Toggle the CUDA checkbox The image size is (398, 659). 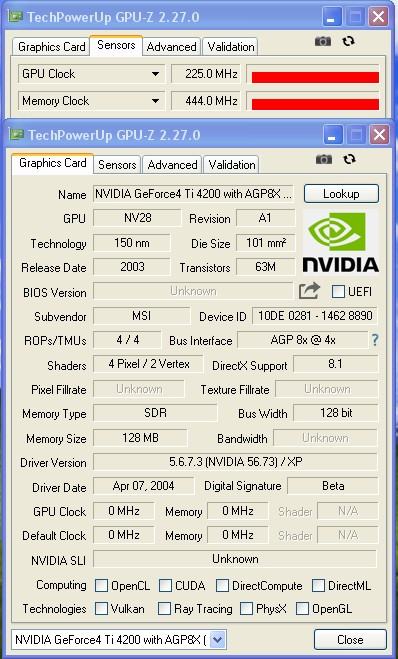pos(165,585)
